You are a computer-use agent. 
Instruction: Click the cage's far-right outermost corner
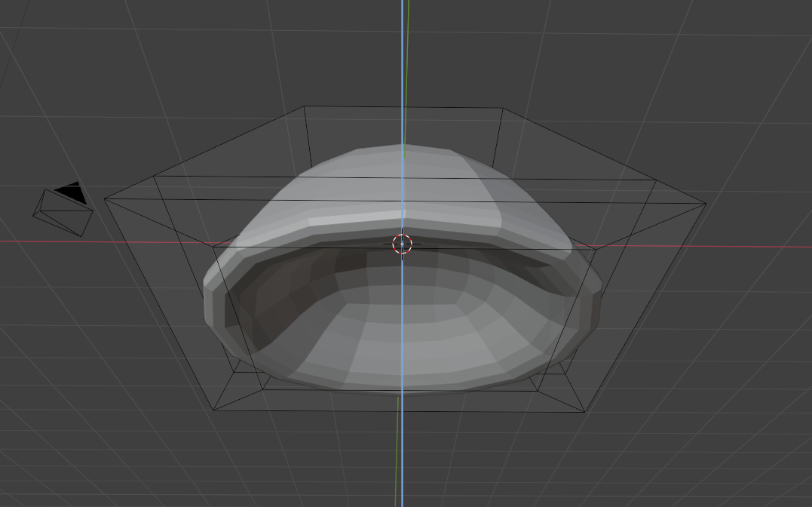pyautogui.click(x=706, y=203)
